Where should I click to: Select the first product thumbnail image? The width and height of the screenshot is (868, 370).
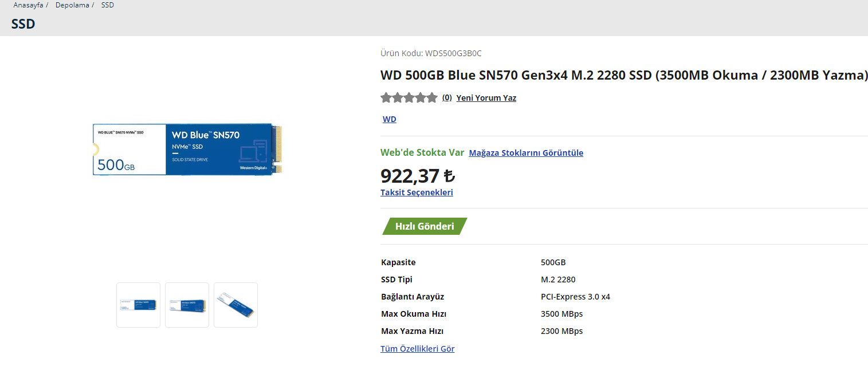tap(138, 305)
